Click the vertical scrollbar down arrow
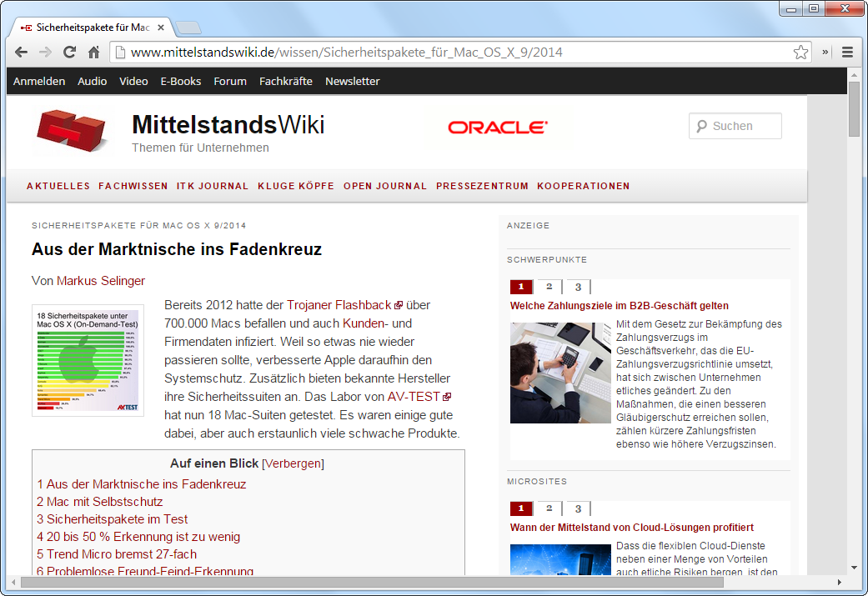The height and width of the screenshot is (596, 868). pos(854,568)
